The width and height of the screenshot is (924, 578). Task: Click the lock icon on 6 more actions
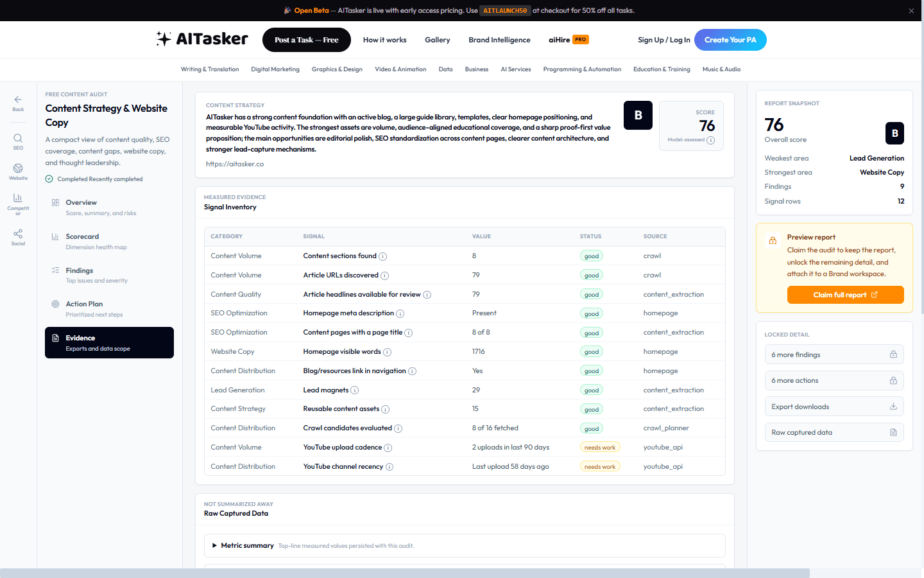tap(893, 380)
